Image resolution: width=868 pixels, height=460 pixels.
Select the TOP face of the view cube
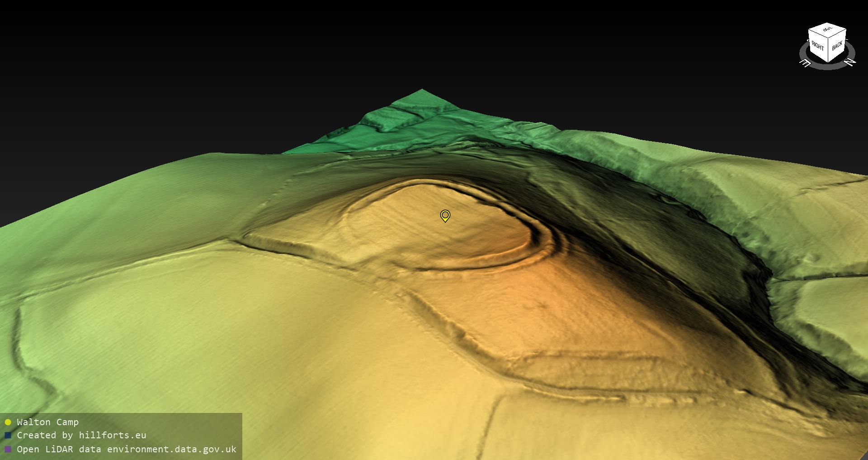[827, 30]
